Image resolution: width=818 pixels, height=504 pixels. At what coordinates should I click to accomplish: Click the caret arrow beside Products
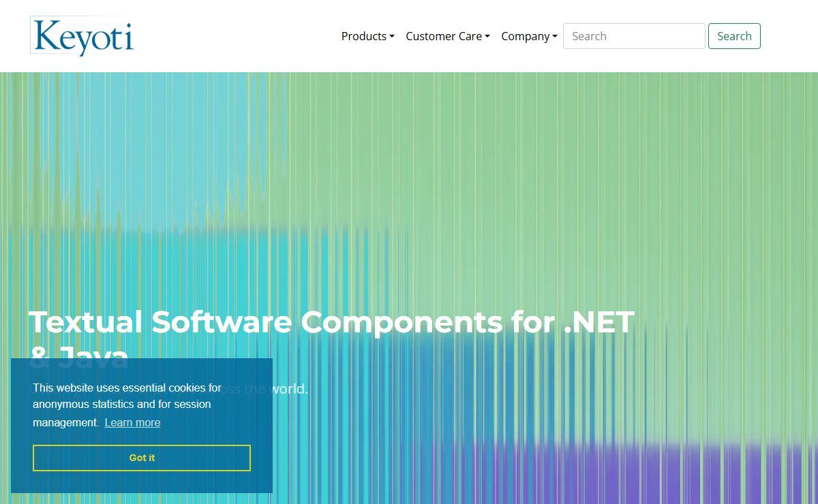[392, 37]
